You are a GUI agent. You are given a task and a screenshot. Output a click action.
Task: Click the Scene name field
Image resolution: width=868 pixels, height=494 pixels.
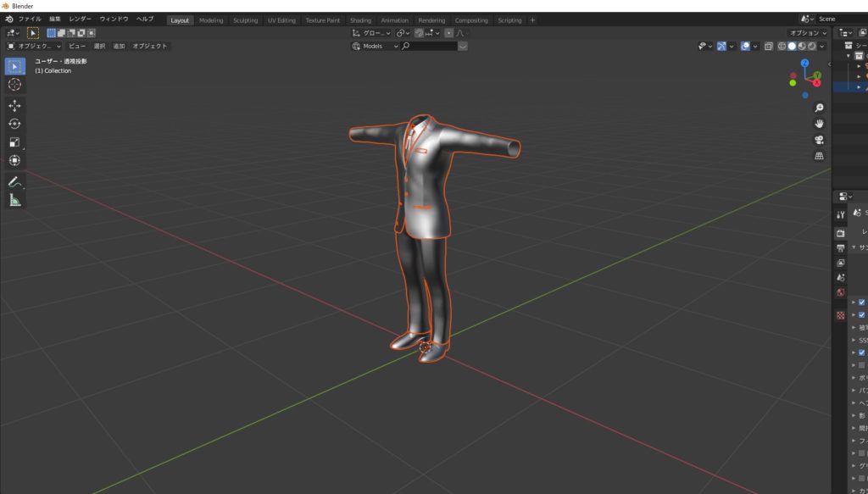tap(842, 19)
